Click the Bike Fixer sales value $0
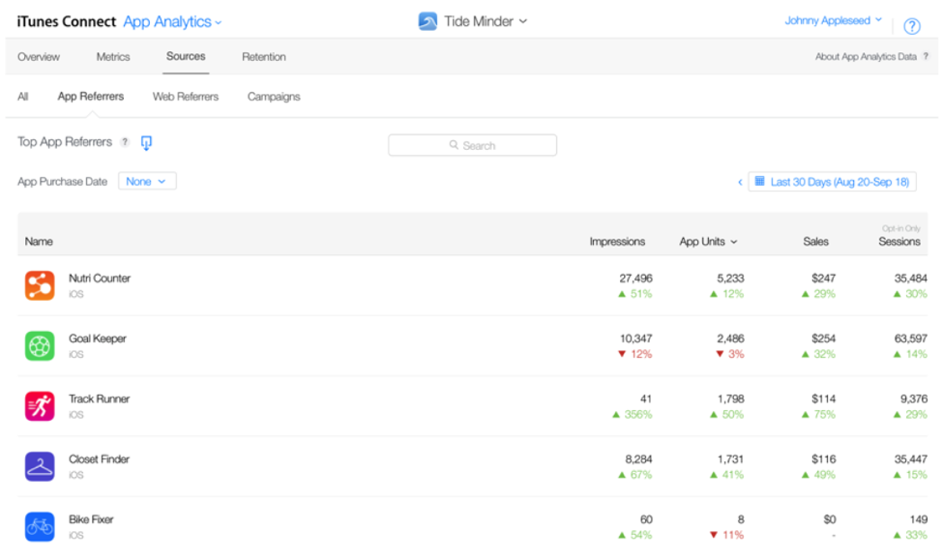 pyautogui.click(x=829, y=519)
